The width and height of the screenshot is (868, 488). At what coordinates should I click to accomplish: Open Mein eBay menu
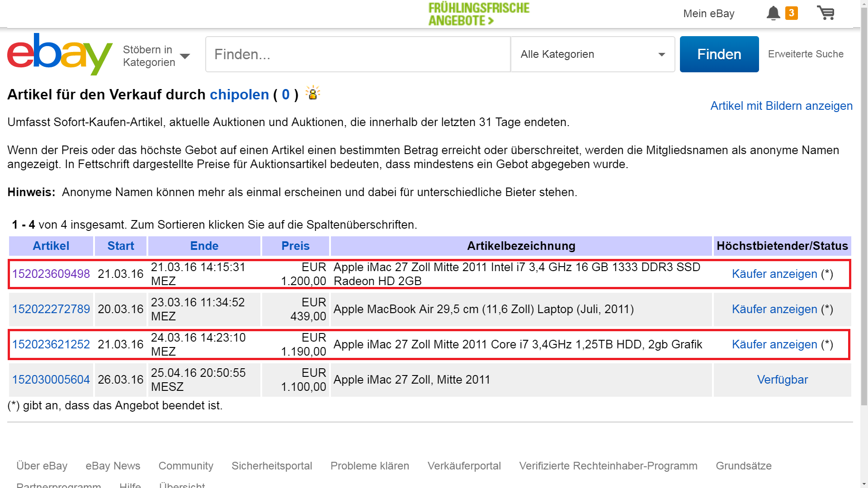(x=708, y=14)
